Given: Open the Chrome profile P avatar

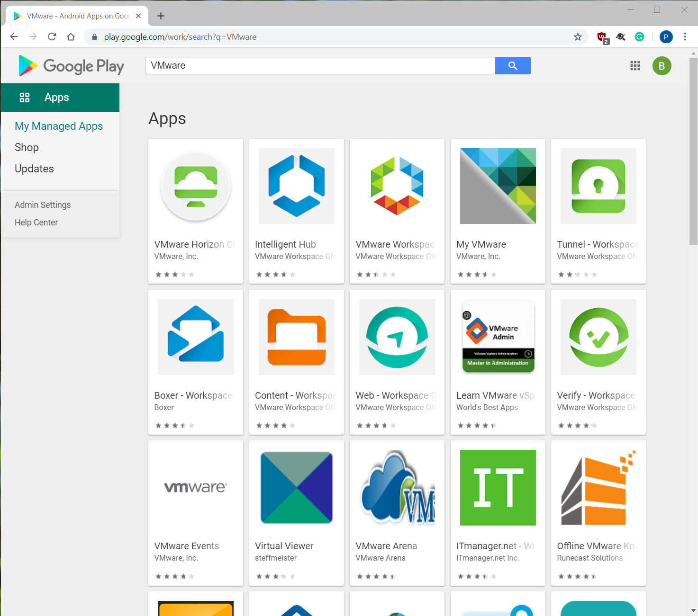Looking at the screenshot, I should (x=666, y=37).
